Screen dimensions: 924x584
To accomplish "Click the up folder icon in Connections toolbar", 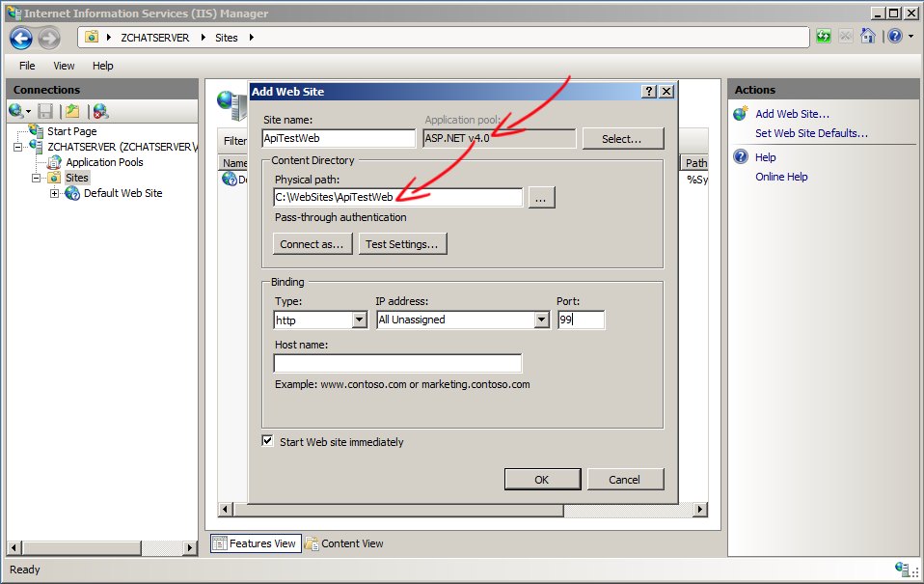I will [72, 111].
